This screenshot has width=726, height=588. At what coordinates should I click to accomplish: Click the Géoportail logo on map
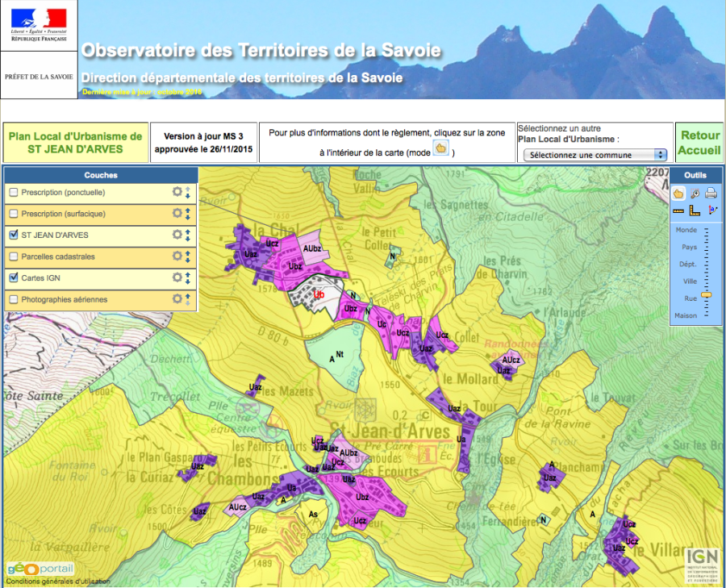tap(40, 568)
